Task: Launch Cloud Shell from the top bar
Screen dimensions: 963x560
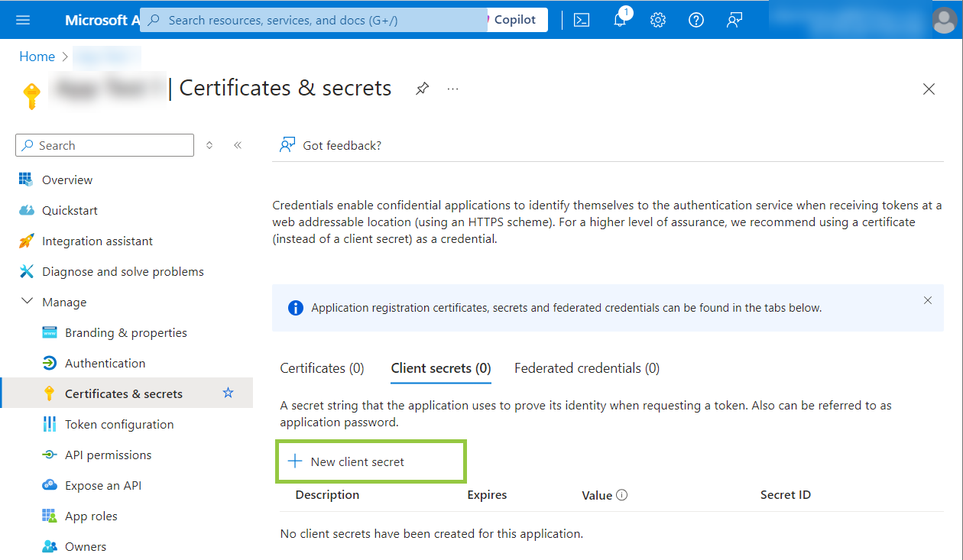Action: click(582, 20)
